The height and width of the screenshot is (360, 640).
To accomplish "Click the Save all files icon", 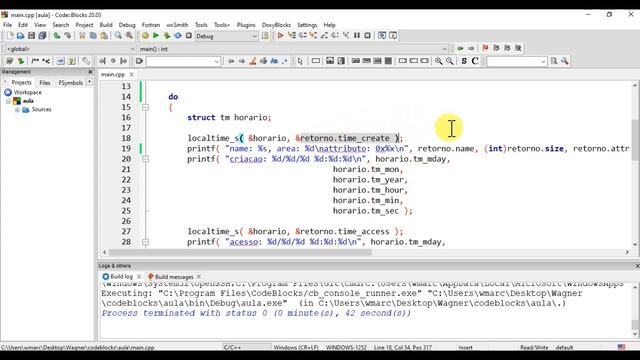I will click(42, 36).
